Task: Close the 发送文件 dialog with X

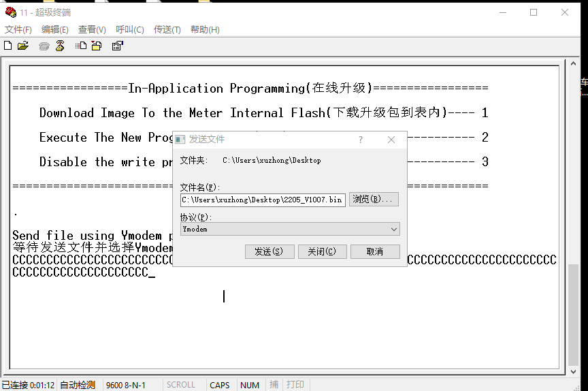Action: tap(391, 140)
